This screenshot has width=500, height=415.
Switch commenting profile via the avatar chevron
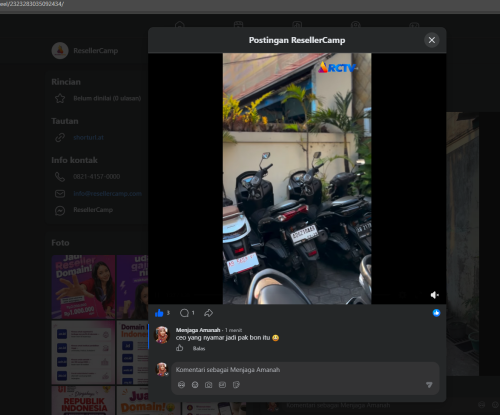coord(166,374)
